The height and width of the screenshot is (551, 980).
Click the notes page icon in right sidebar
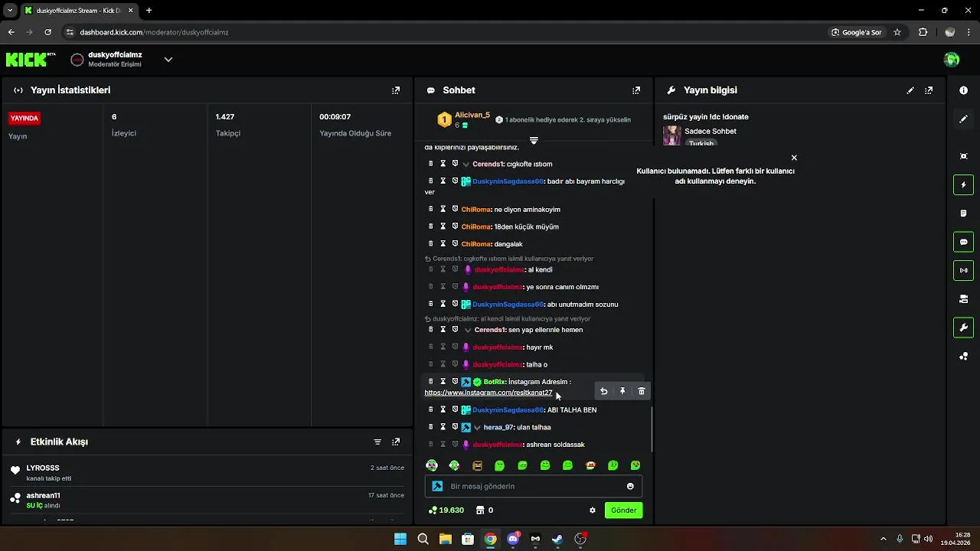963,214
